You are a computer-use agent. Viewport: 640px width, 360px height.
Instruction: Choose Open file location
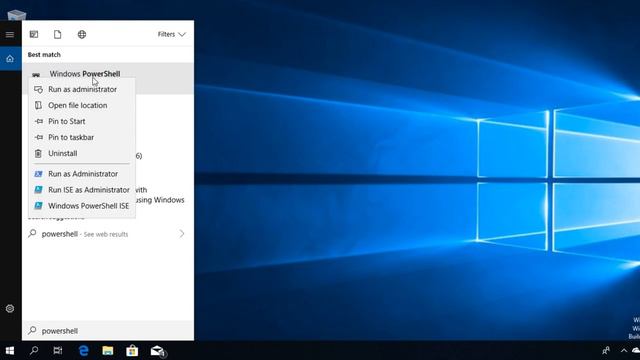pyautogui.click(x=82, y=105)
